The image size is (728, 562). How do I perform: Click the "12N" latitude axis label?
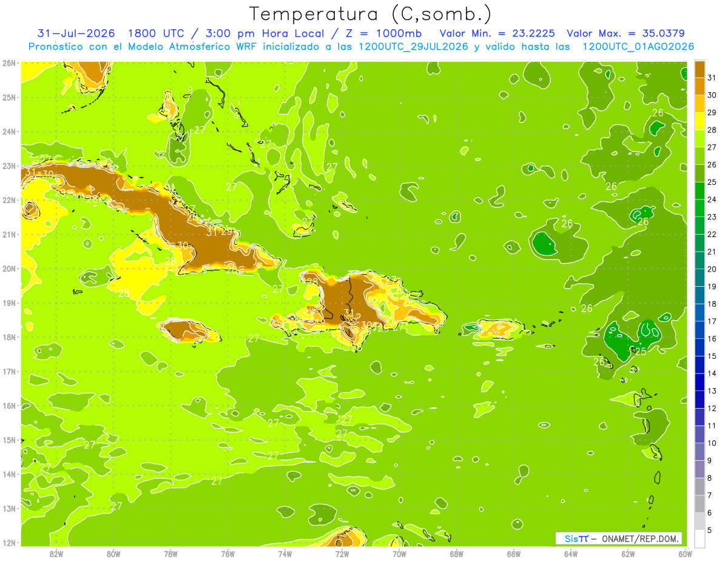click(9, 543)
